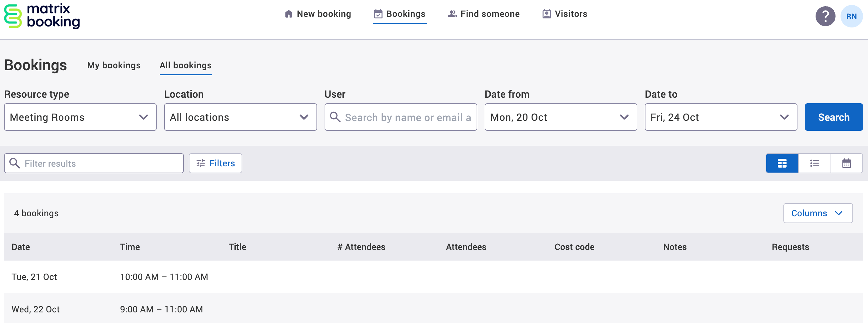This screenshot has height=323, width=868.
Task: Click the help question mark icon
Action: pos(825,16)
